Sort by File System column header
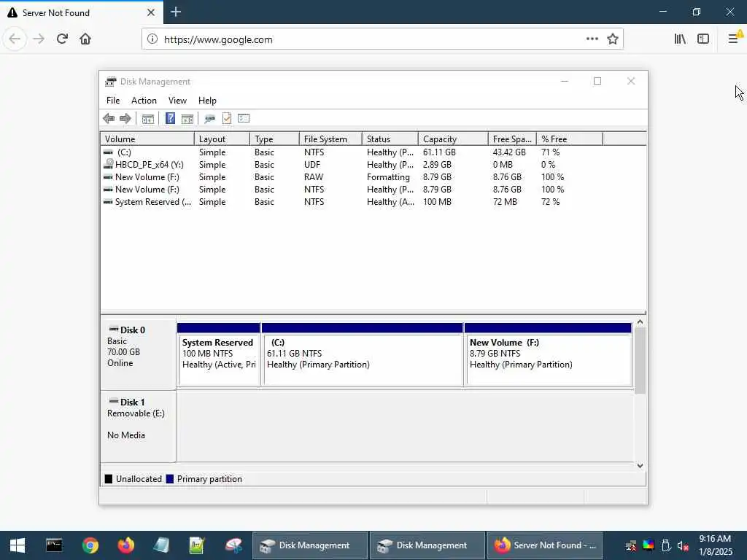 330,139
